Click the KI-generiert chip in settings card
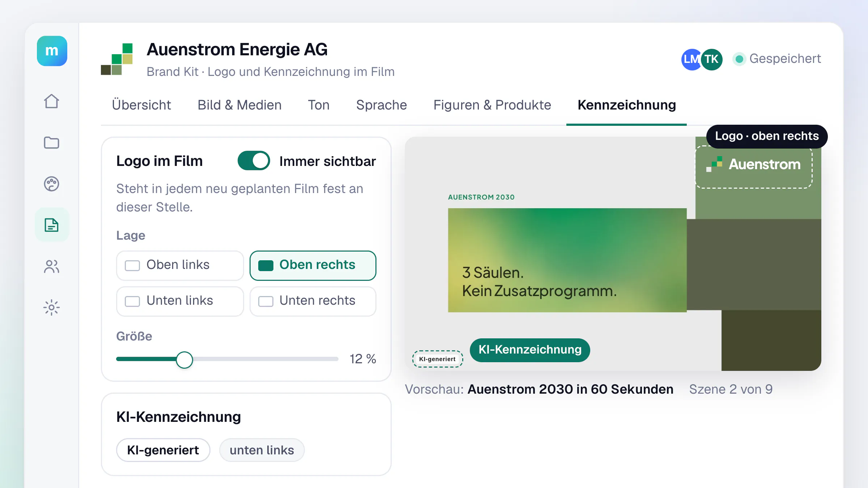The image size is (868, 488). 163,450
